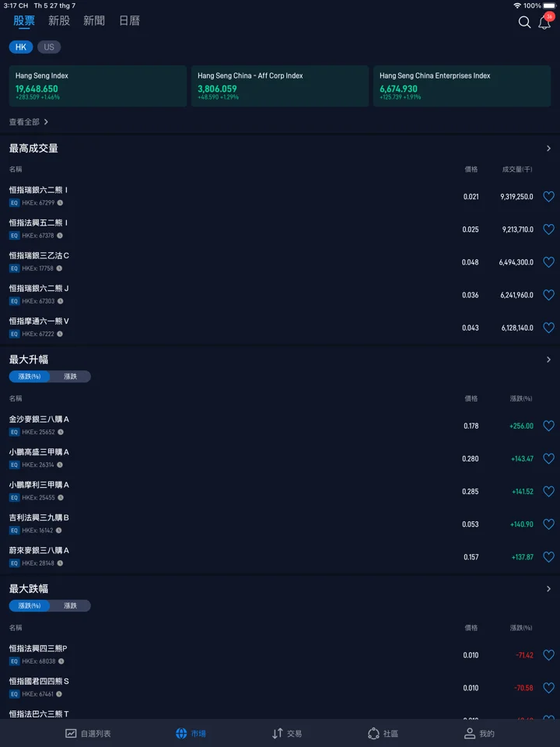Screen dimensions: 560x747
Task: Tap heart icon for 金沙麥銀三八購 A
Action: click(x=548, y=426)
